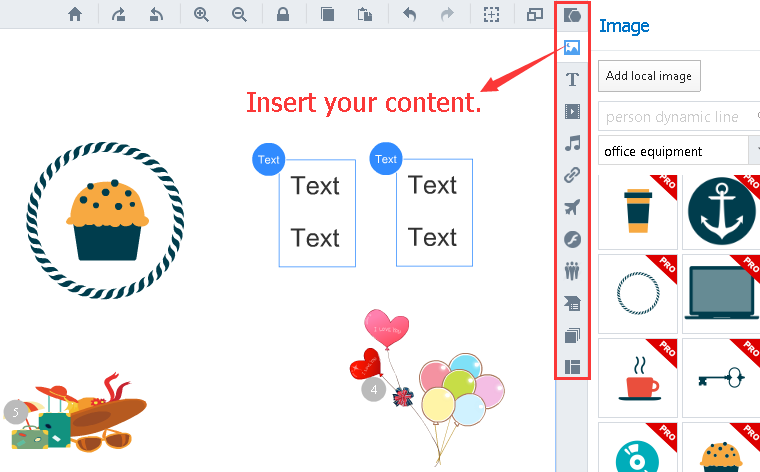Image resolution: width=760 pixels, height=472 pixels.
Task: Select the pink heart balloon on canvas
Action: click(386, 327)
